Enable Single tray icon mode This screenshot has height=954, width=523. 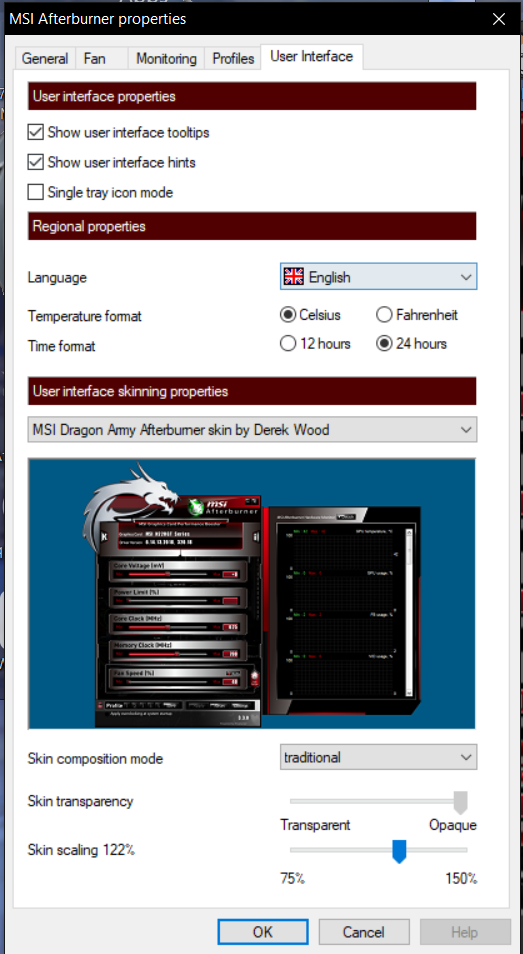pos(36,193)
